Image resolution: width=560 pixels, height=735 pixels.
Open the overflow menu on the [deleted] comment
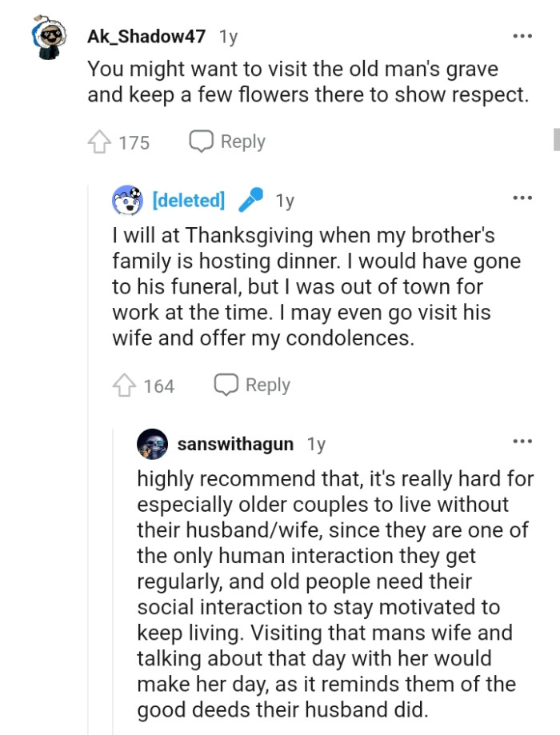[522, 197]
